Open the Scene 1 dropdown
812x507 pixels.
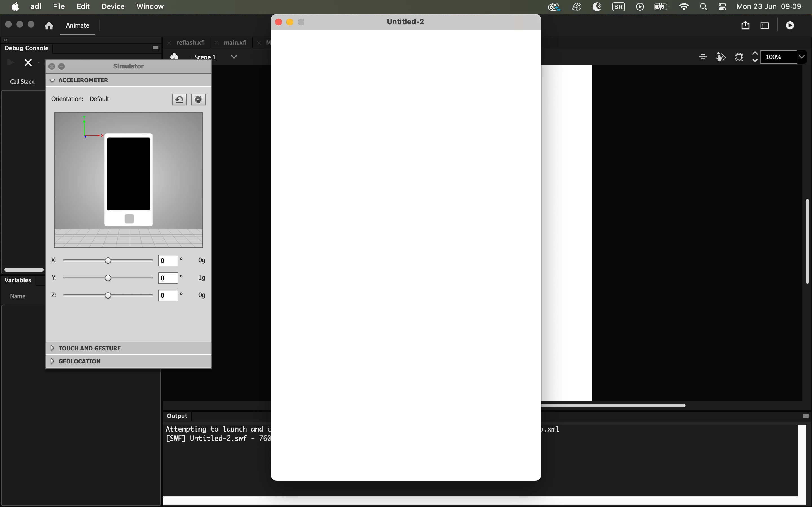click(234, 57)
